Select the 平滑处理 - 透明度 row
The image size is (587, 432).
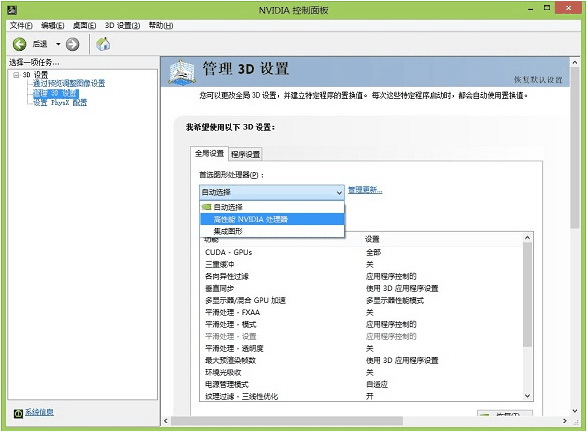tap(361, 348)
